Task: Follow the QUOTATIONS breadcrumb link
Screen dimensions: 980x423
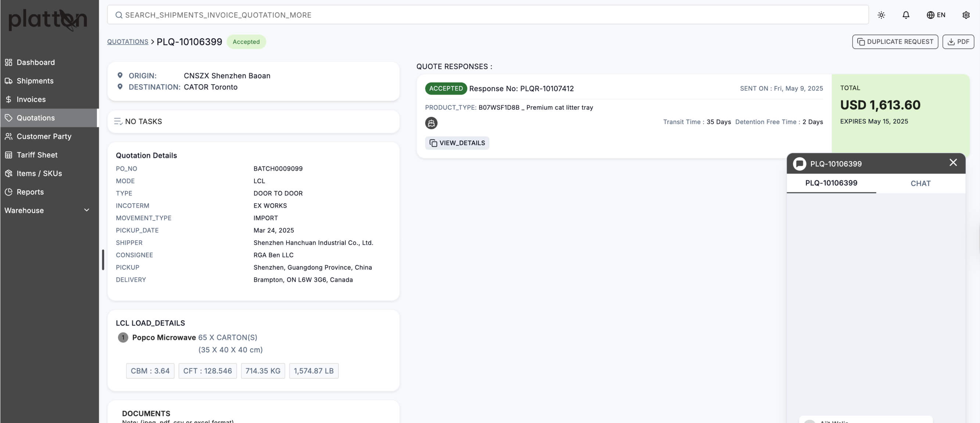Action: click(128, 42)
